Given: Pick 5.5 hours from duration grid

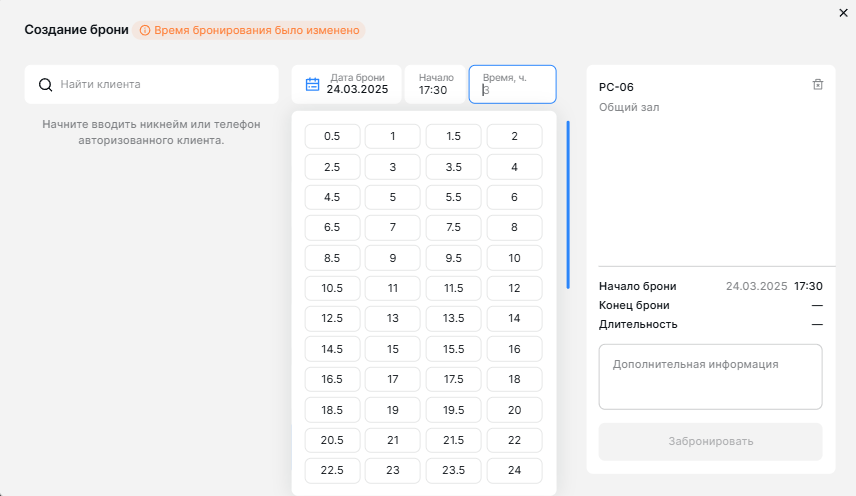Looking at the screenshot, I should click(x=453, y=197).
